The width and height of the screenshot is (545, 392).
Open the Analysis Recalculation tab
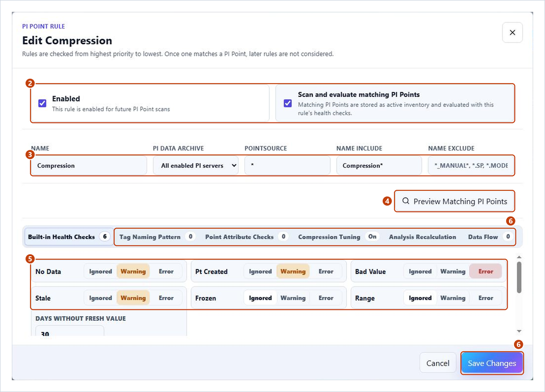(423, 237)
